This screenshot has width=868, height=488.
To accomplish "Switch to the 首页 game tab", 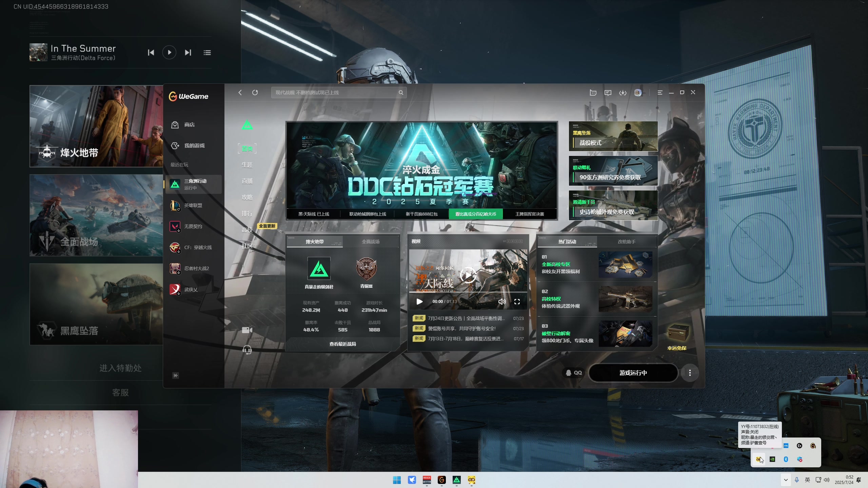I will point(247,148).
